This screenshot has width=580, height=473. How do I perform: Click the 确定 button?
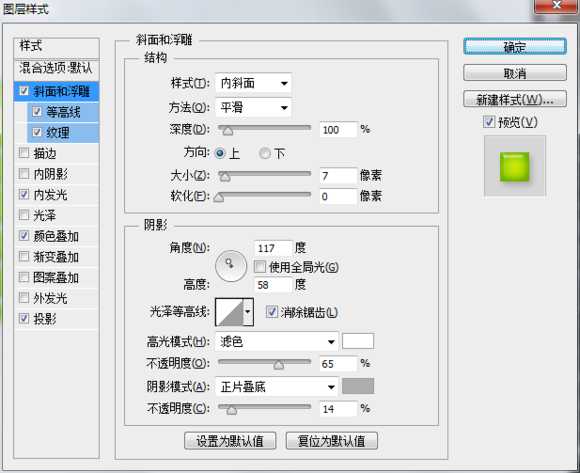[515, 47]
